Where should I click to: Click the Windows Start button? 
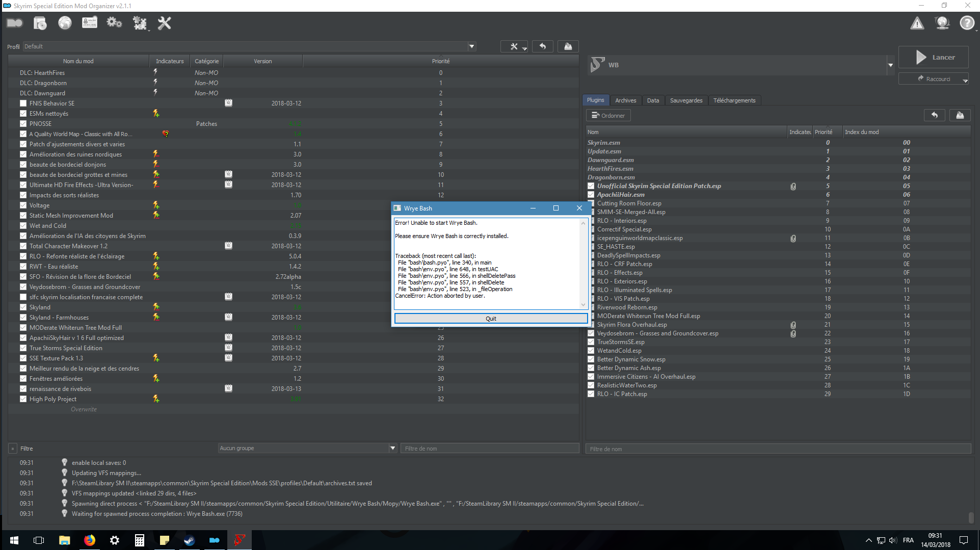click(x=14, y=540)
